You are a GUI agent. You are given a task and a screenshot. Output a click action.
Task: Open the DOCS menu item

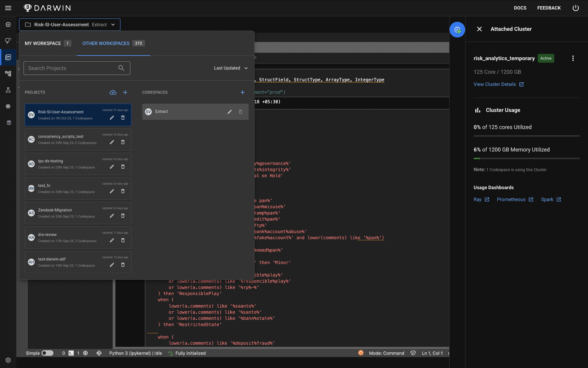520,8
